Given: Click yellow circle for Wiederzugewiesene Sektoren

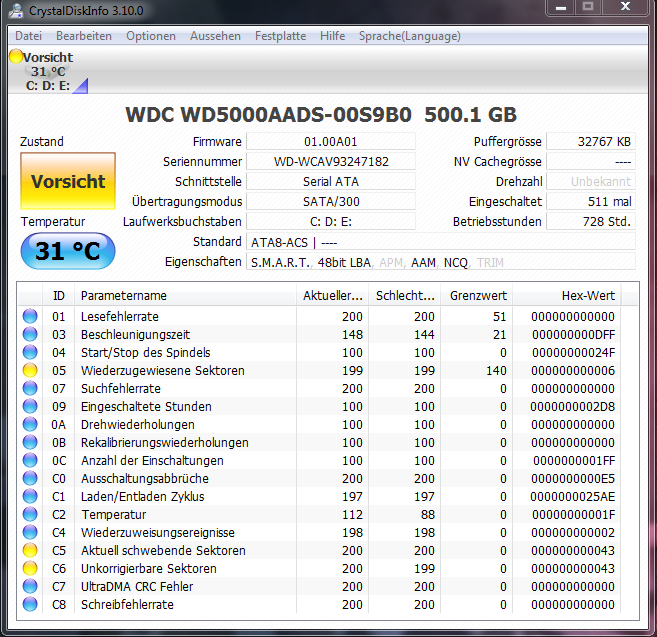Looking at the screenshot, I should pyautogui.click(x=30, y=370).
